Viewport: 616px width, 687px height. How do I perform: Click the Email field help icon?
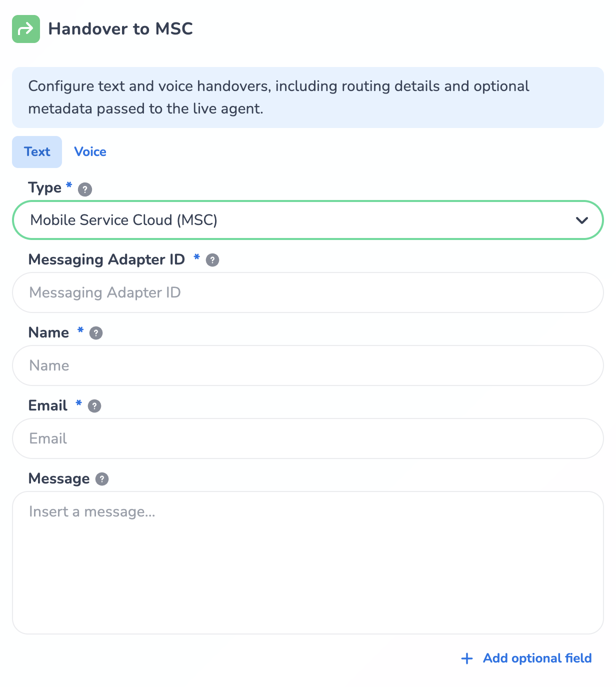[94, 406]
